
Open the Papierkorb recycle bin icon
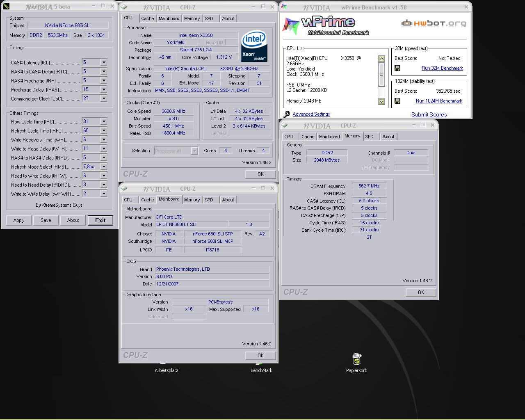click(357, 359)
